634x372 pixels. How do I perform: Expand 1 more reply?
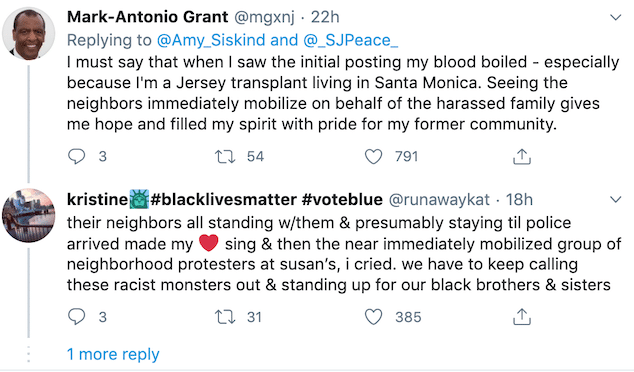(x=113, y=354)
